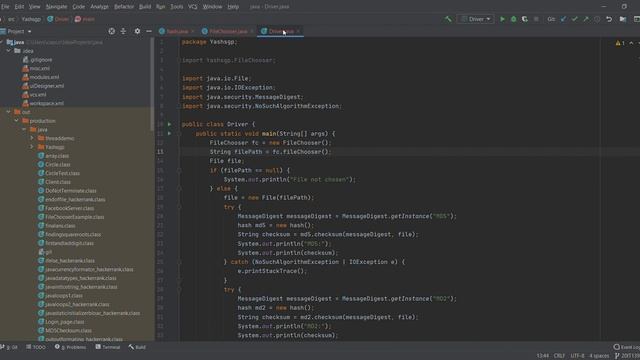This screenshot has height=360, width=640.
Task: Open the File menu
Action: click(x=5, y=7)
